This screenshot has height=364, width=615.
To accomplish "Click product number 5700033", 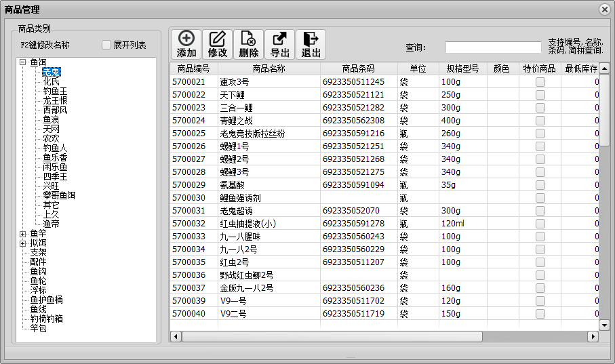I will 189,237.
